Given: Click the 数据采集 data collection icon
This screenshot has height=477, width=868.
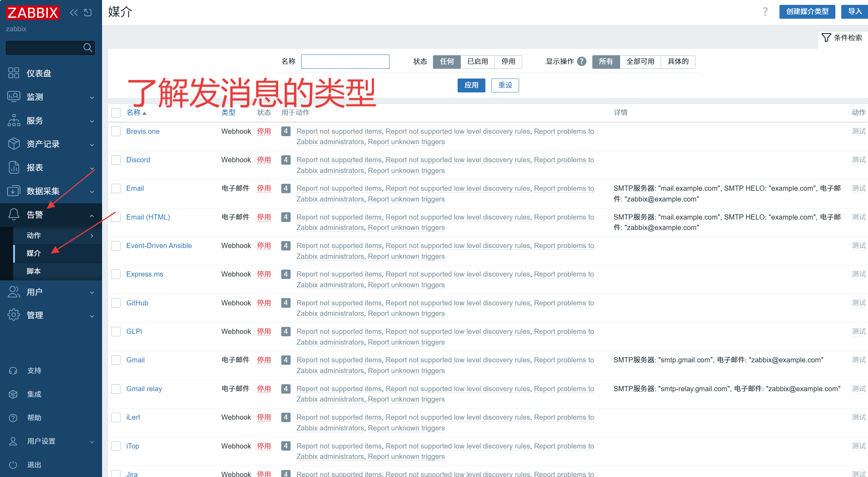Looking at the screenshot, I should pos(14,191).
